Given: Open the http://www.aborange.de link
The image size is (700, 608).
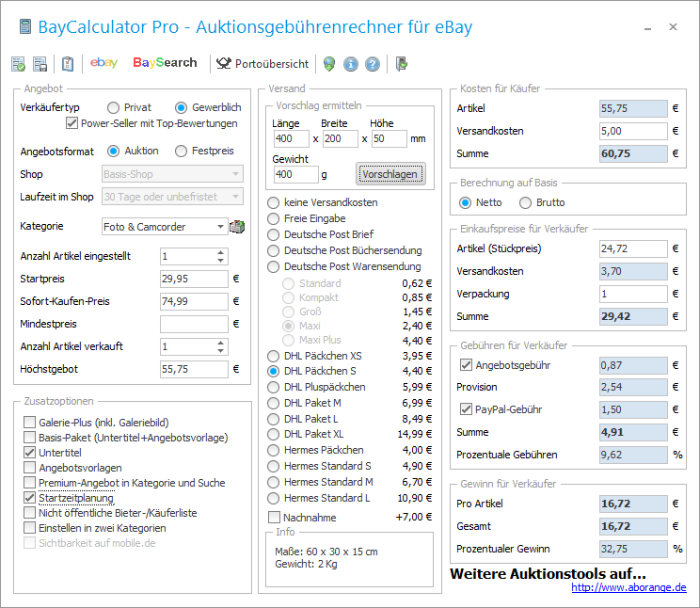Looking at the screenshot, I should 628,587.
